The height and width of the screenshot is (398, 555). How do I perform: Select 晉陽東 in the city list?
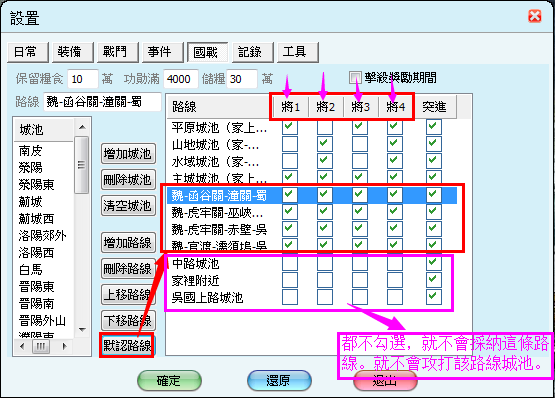coord(36,286)
